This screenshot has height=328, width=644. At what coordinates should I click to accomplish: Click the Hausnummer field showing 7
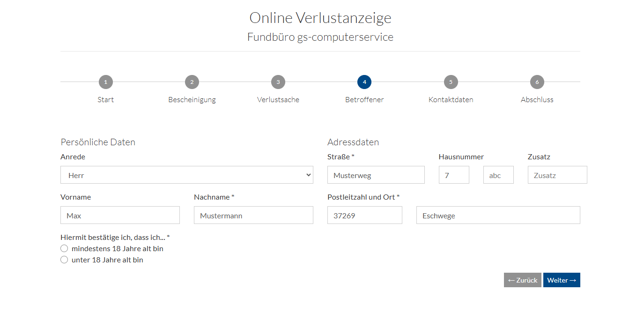454,175
